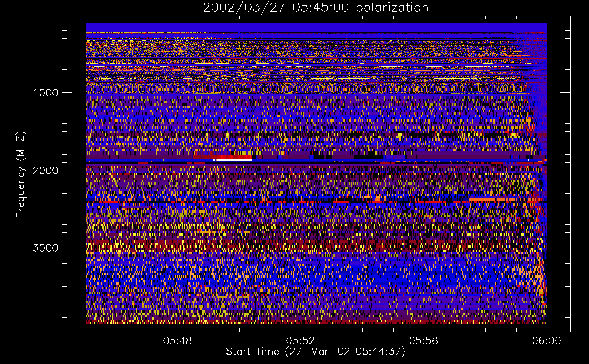Click the '2000' frequency tick label
The height and width of the screenshot is (364, 589).
click(x=46, y=170)
